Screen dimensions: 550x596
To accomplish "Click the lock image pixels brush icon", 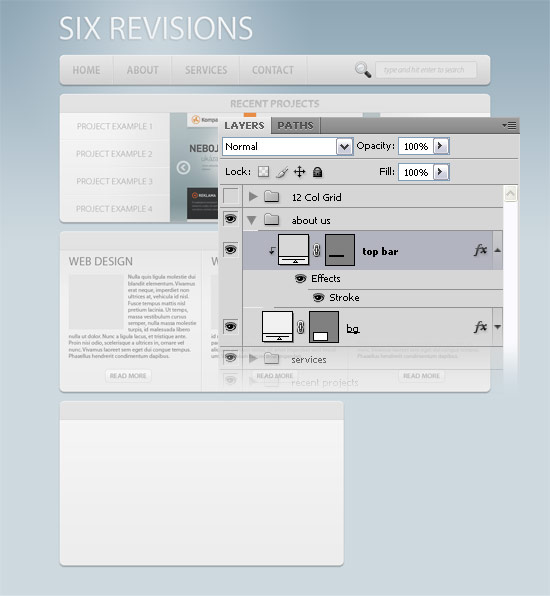I will 282,172.
